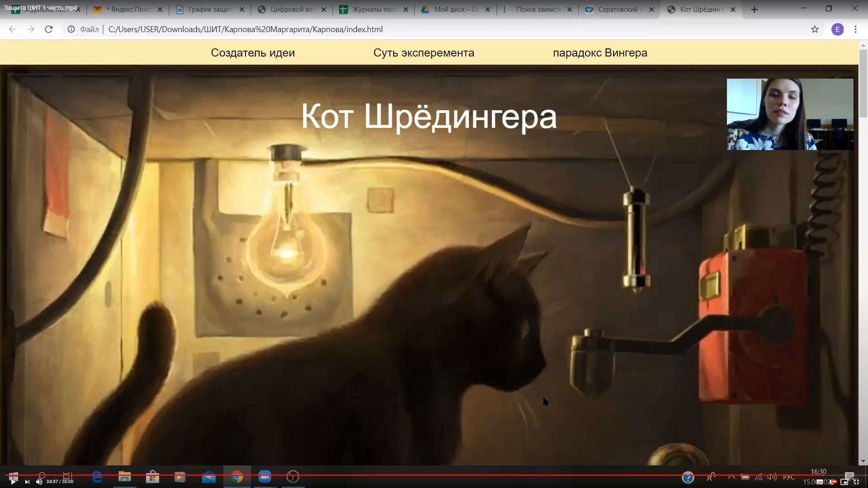Open HD quality settings gear
This screenshot has height=488, width=868.
click(832, 482)
